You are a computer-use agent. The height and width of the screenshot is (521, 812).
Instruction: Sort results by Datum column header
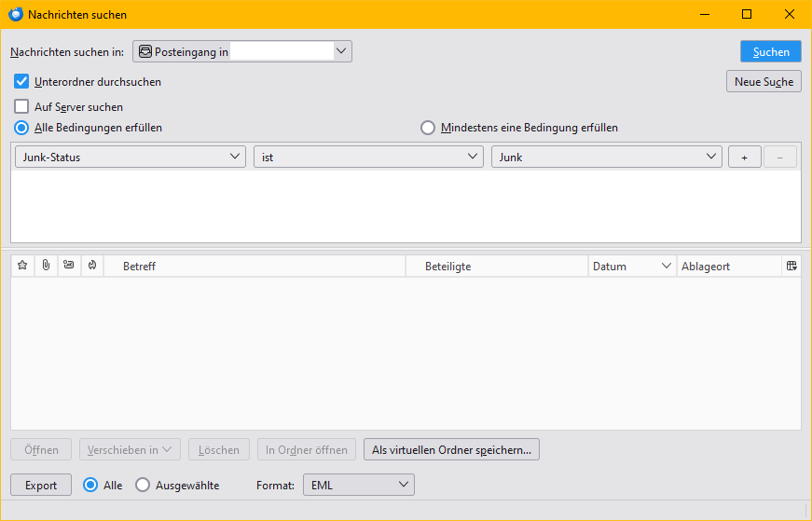tap(632, 267)
